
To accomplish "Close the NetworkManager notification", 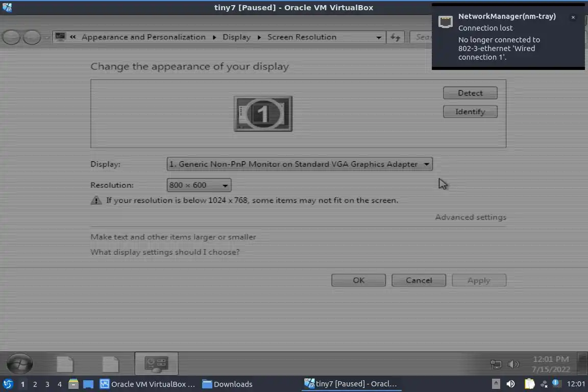I will coord(573,17).
